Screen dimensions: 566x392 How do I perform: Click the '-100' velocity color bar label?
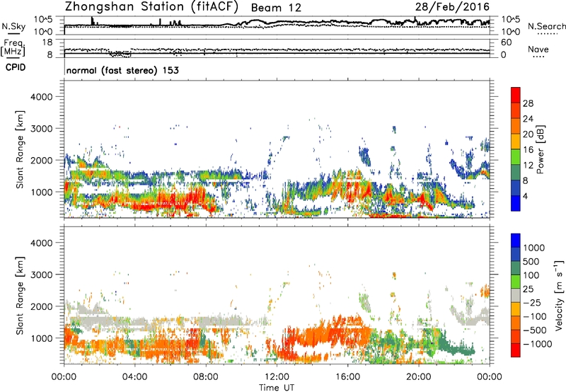[x=535, y=316]
